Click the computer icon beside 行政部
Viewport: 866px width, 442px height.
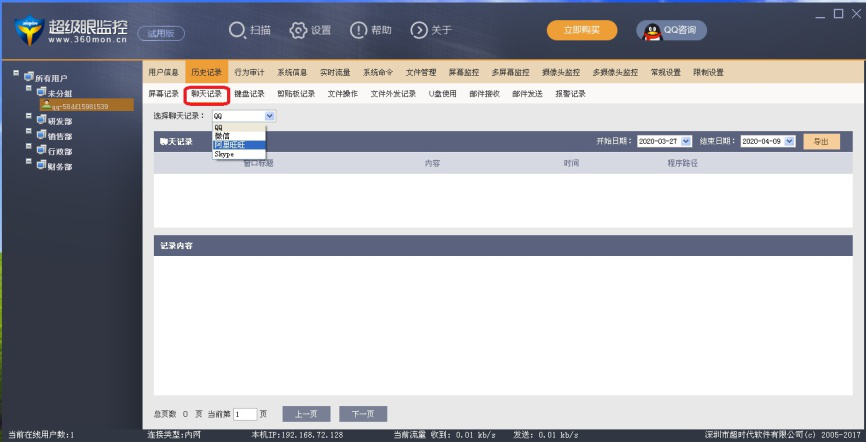41,149
